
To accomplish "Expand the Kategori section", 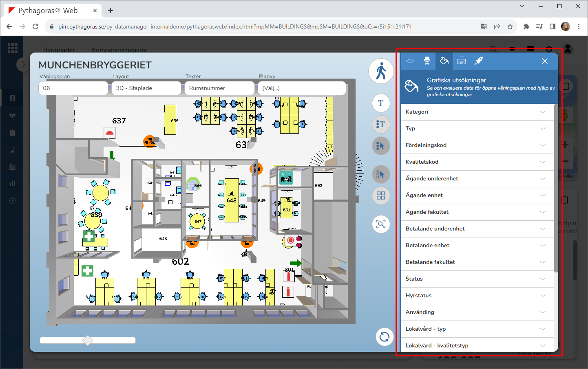I will coord(477,112).
